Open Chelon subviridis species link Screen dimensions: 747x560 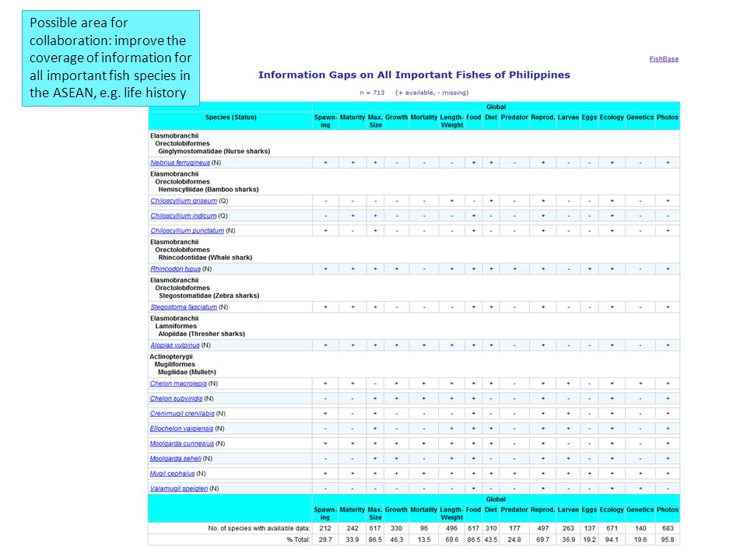coord(176,398)
